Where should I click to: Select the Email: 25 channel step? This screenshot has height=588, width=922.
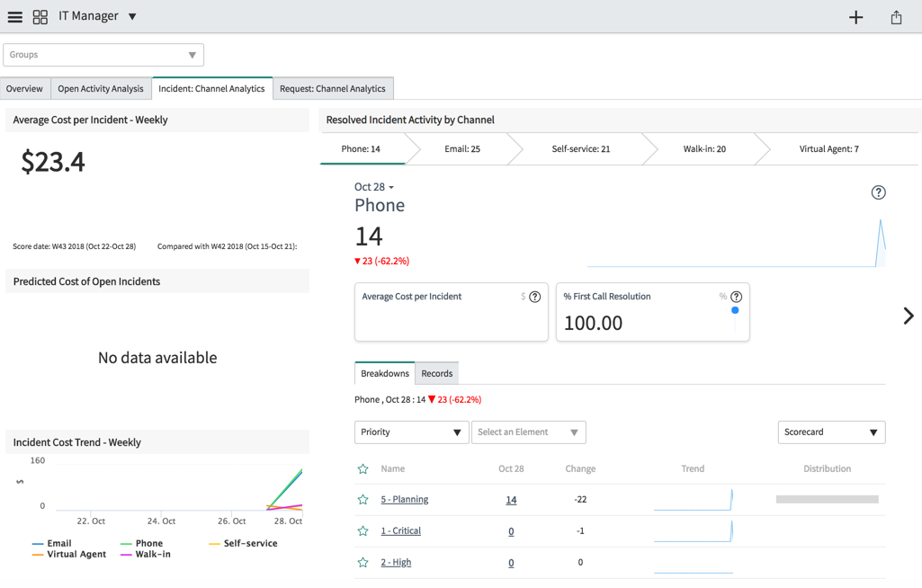tap(462, 148)
